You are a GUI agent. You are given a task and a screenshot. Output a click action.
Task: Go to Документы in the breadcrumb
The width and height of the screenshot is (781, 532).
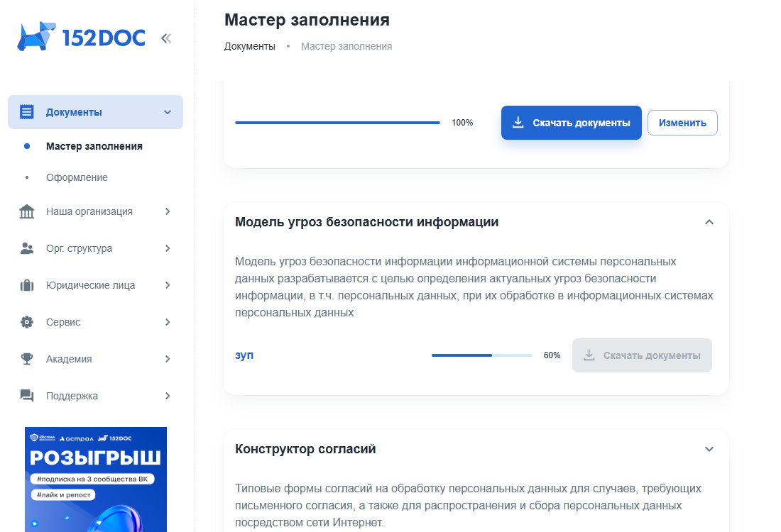(249, 46)
